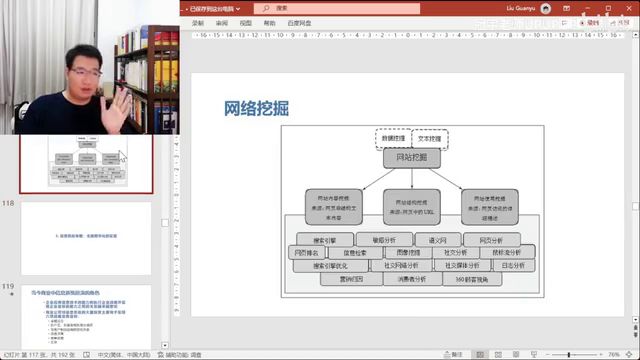Switch to the 视图 ribbon tab

tap(245, 23)
